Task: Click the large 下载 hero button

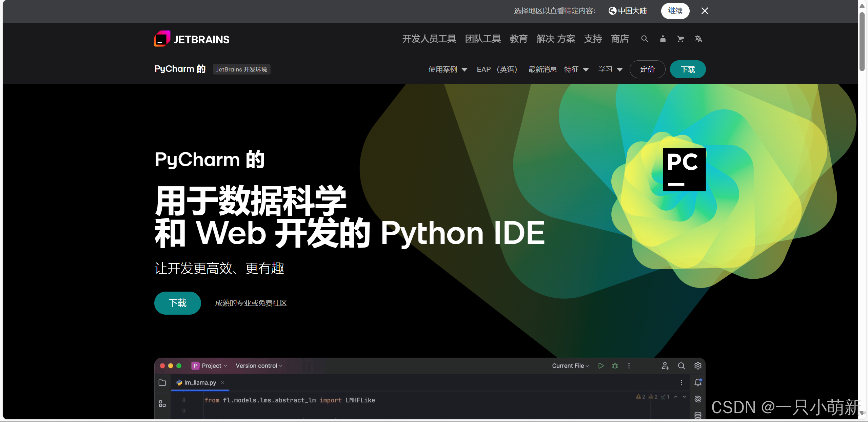Action: (178, 303)
